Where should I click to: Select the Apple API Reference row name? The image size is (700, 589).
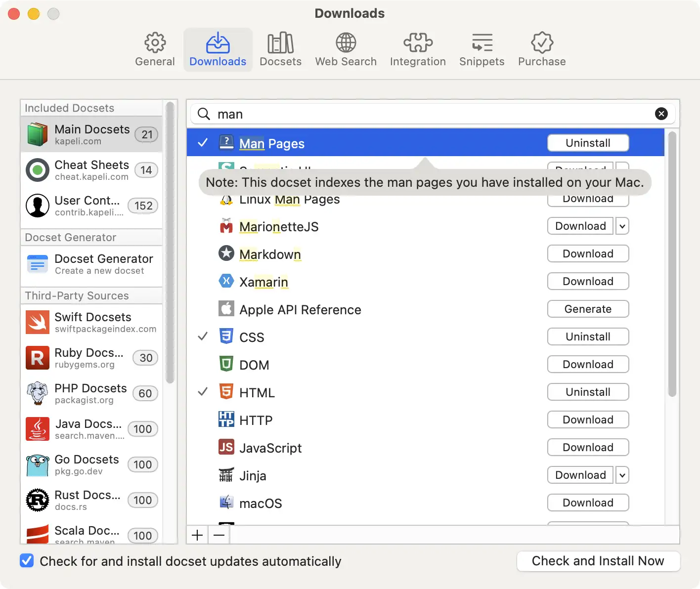300,309
